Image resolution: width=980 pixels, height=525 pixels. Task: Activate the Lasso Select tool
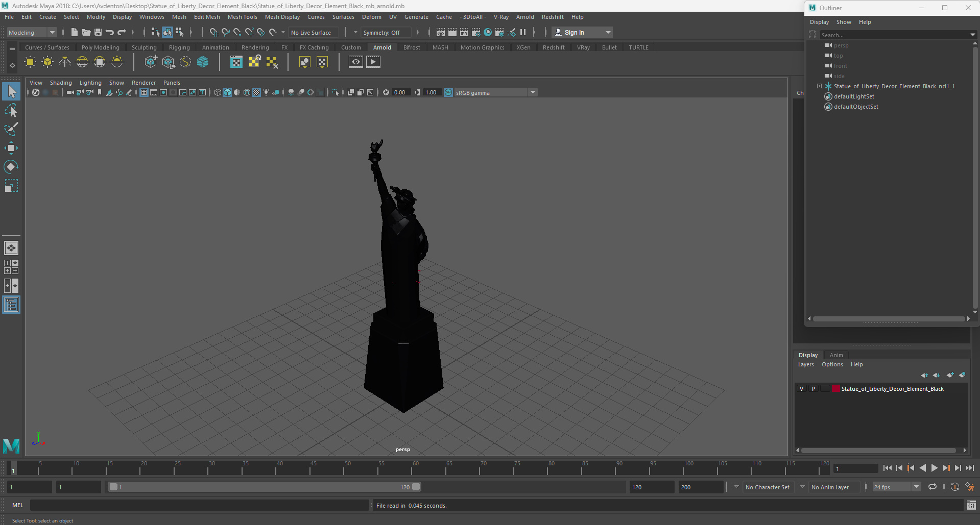11,111
